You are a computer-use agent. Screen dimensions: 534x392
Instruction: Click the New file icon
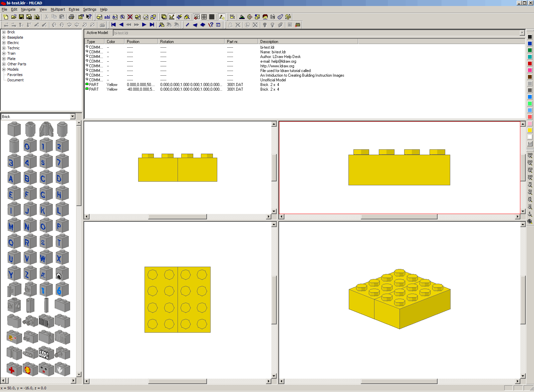6,17
